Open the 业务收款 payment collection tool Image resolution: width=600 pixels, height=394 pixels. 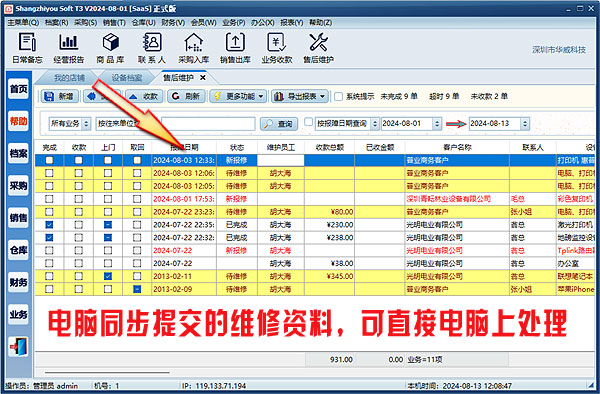pyautogui.click(x=277, y=48)
